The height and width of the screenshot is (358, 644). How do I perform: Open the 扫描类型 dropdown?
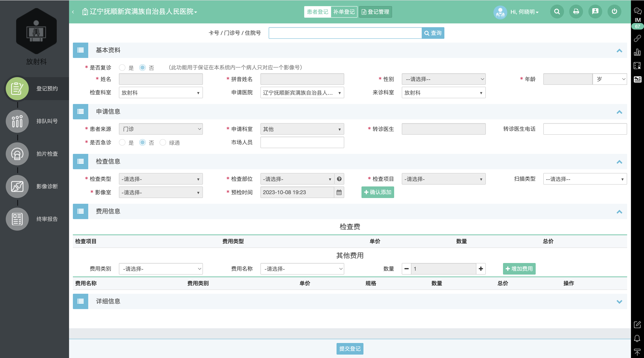pos(585,179)
